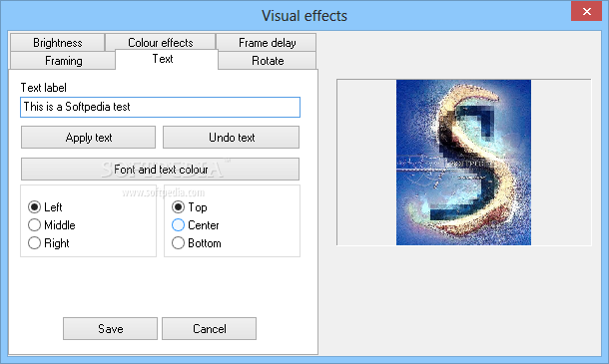Click the Save button
The width and height of the screenshot is (609, 364).
pos(110,329)
